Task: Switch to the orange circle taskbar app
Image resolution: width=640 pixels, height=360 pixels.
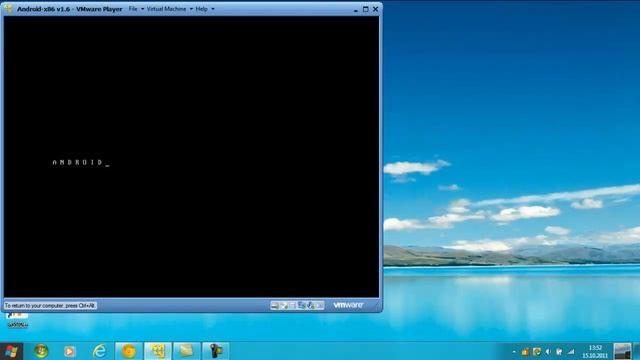Action: (x=129, y=351)
